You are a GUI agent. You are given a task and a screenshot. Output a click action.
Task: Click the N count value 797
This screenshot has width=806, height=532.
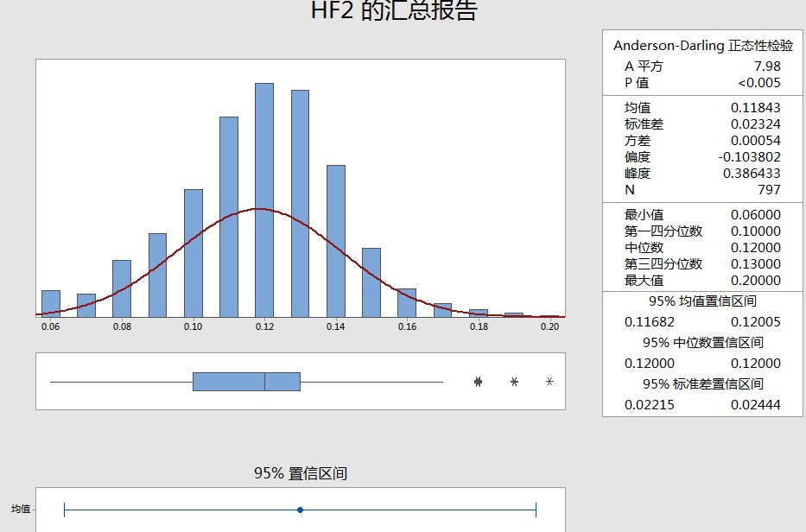[x=771, y=189]
